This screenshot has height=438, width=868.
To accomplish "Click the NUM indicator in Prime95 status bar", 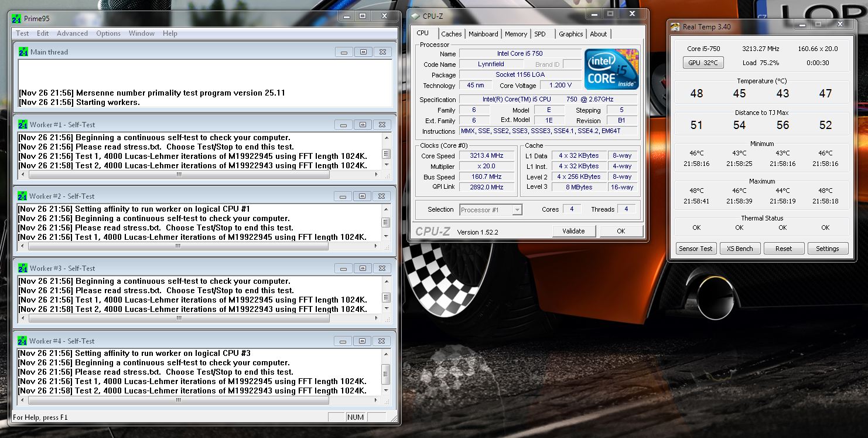I will [x=356, y=417].
